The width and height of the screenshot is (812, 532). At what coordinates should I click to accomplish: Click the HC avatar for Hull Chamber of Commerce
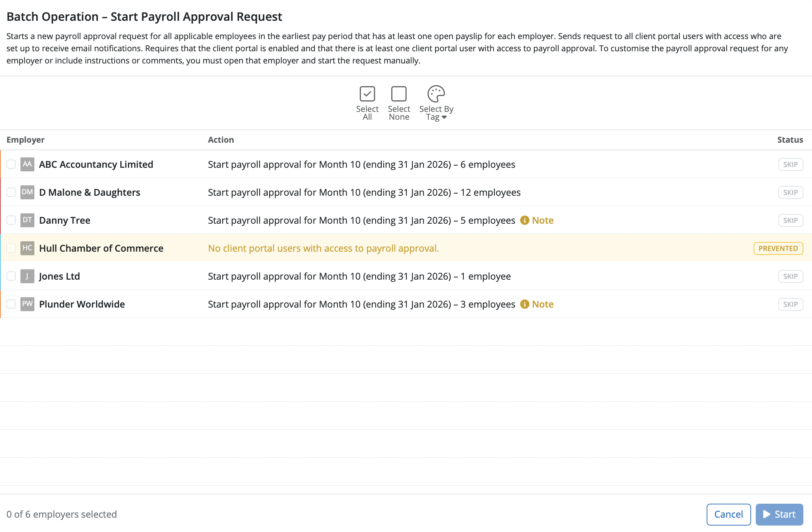point(27,248)
